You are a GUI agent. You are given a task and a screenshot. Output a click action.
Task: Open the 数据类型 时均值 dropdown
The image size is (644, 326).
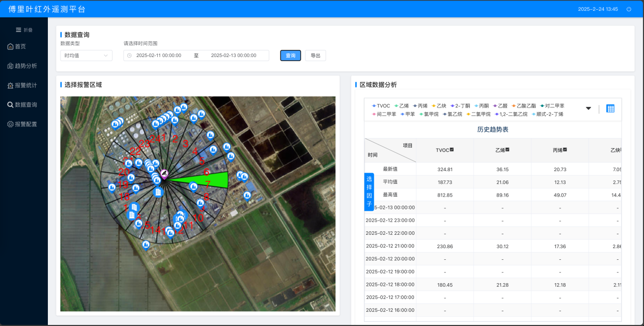click(x=86, y=56)
